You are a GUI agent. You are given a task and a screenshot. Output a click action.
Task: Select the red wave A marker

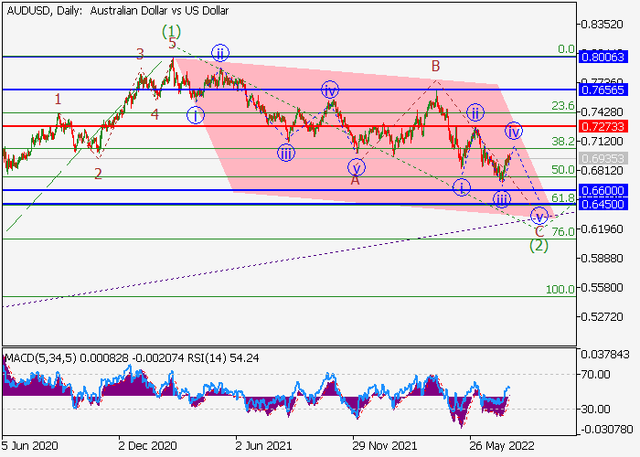pos(354,180)
